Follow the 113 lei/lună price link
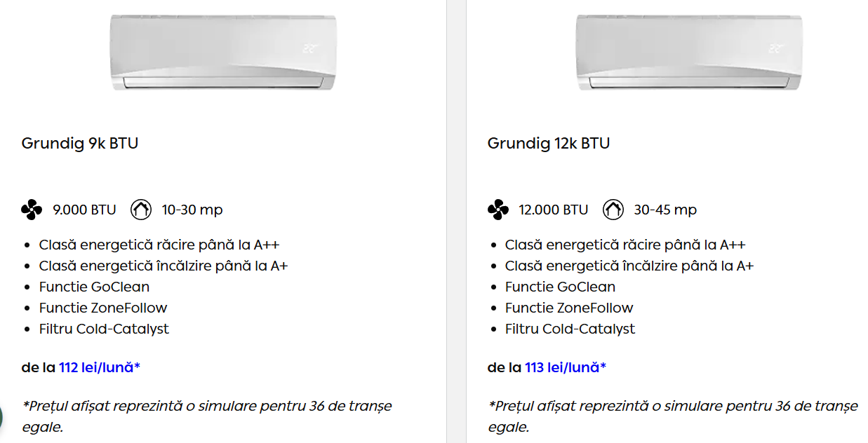Screen dimensions: 868x443 [566, 367]
